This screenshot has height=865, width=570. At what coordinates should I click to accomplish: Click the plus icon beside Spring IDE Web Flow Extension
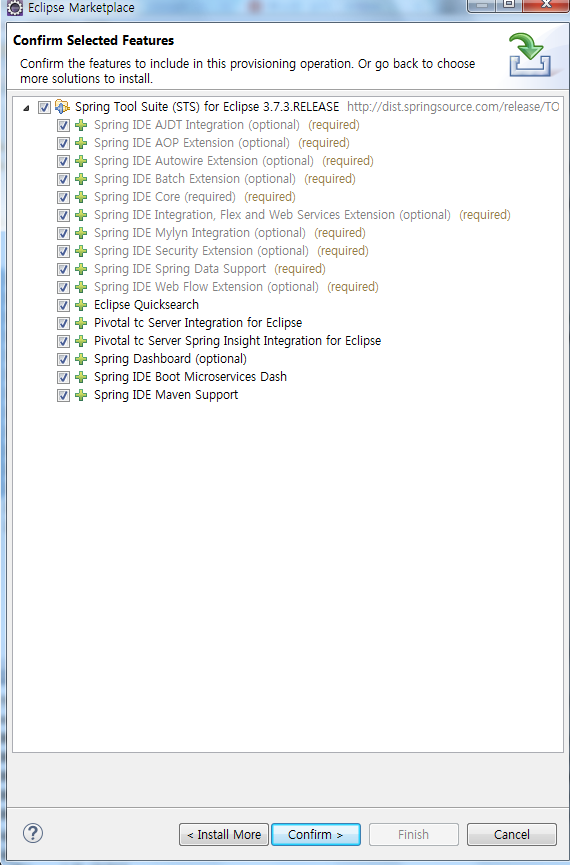click(81, 287)
